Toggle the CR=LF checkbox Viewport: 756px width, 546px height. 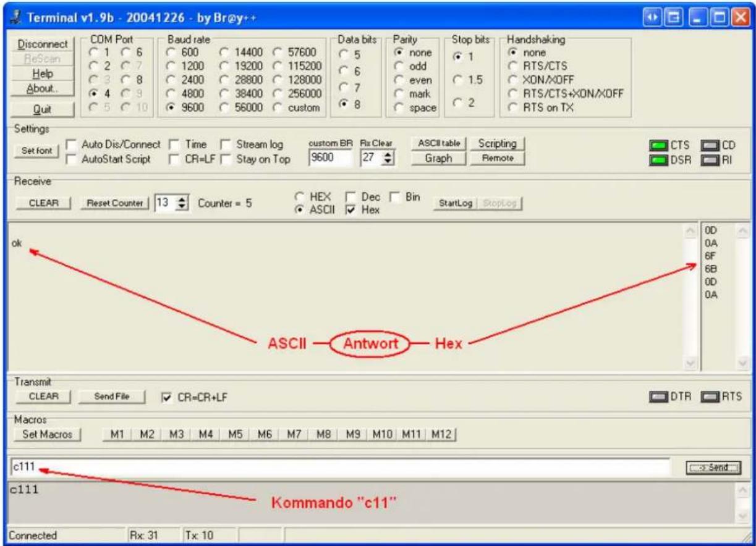pos(174,159)
